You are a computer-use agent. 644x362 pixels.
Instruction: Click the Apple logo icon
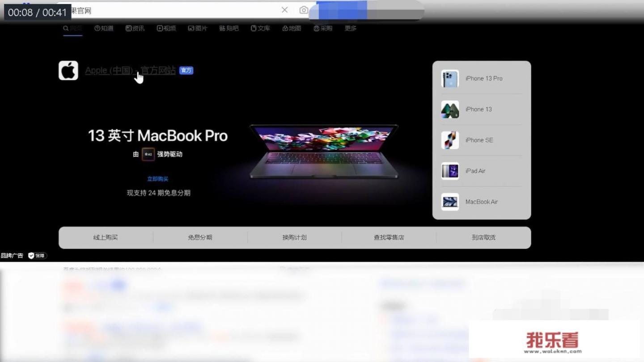[68, 71]
